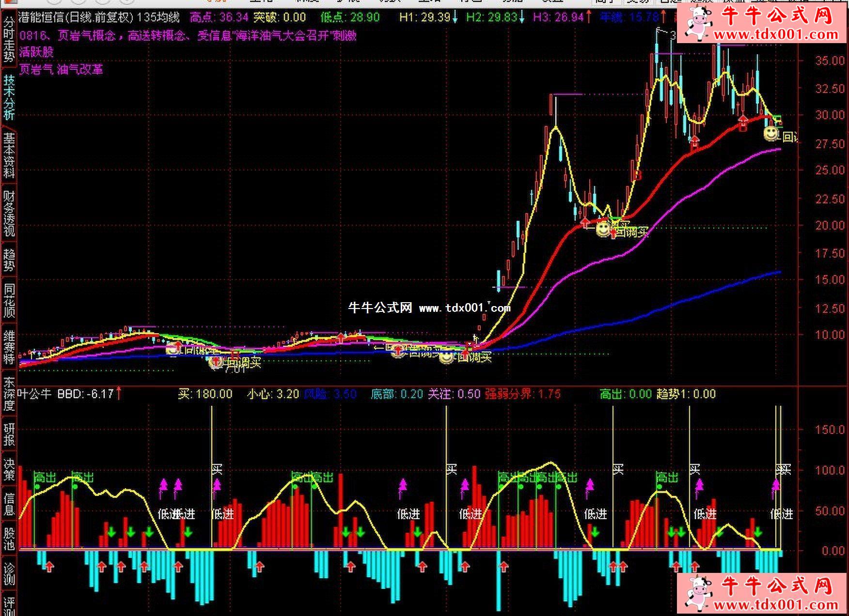The width and height of the screenshot is (849, 616).
Task: Click the rightmost magenta arrow in the indicator panel
Action: [776, 487]
